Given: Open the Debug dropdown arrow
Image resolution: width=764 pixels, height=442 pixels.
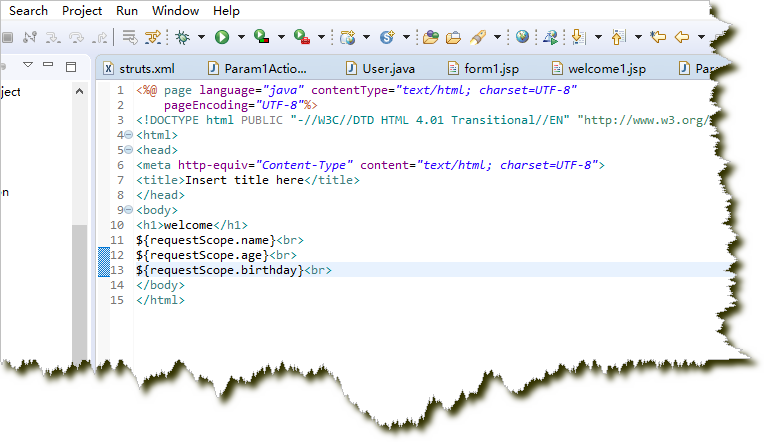Looking at the screenshot, I should tap(201, 37).
